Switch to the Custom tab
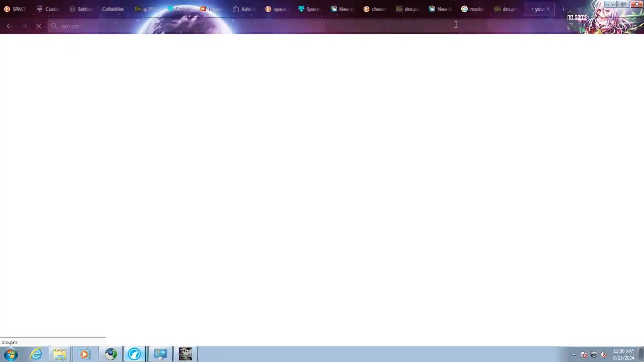 coord(48,9)
